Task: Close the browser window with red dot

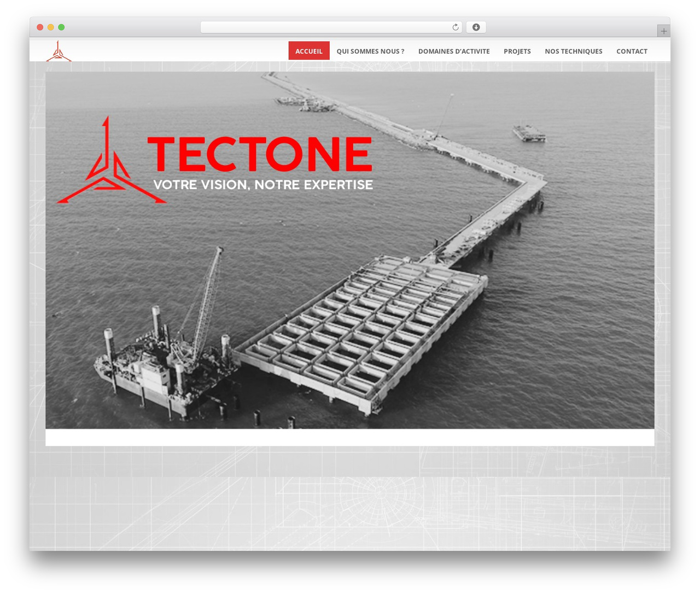Action: pos(40,27)
